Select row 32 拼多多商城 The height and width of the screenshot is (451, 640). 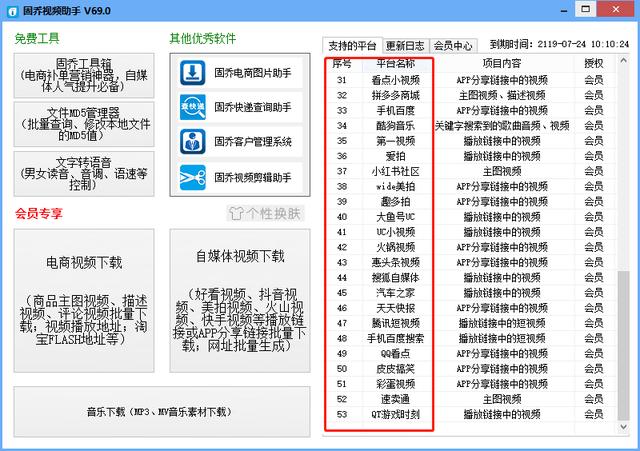click(x=471, y=95)
